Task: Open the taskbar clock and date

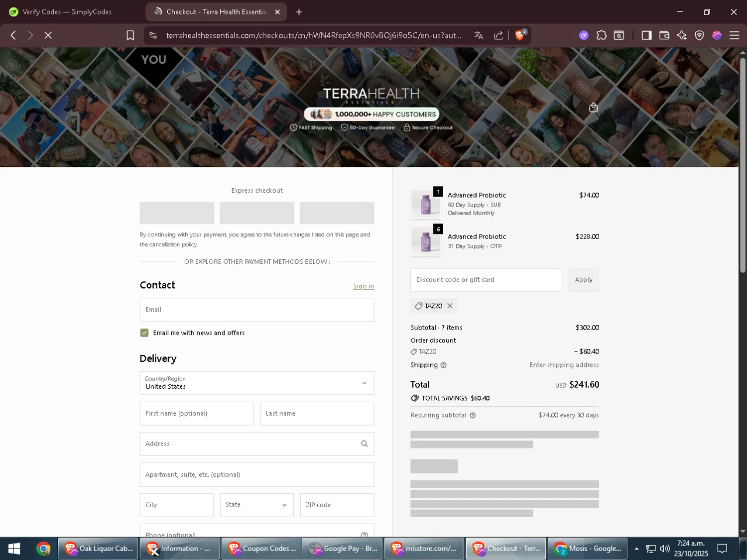Action: pyautogui.click(x=691, y=549)
